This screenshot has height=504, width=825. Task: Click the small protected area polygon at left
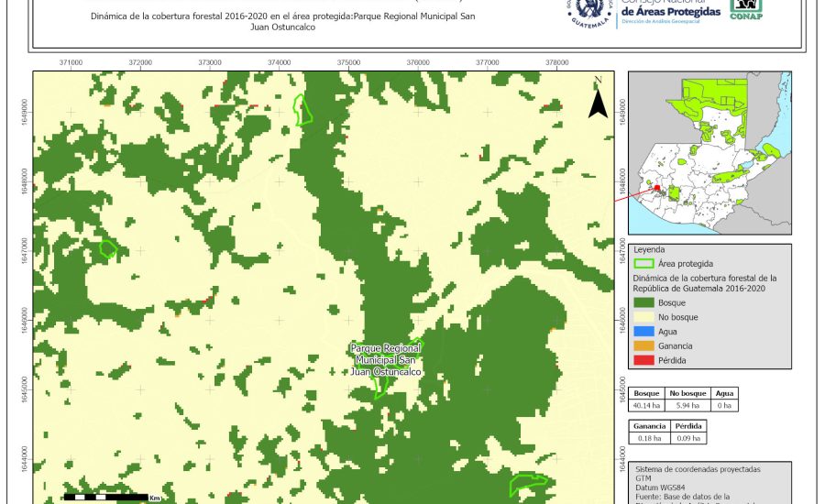108,248
